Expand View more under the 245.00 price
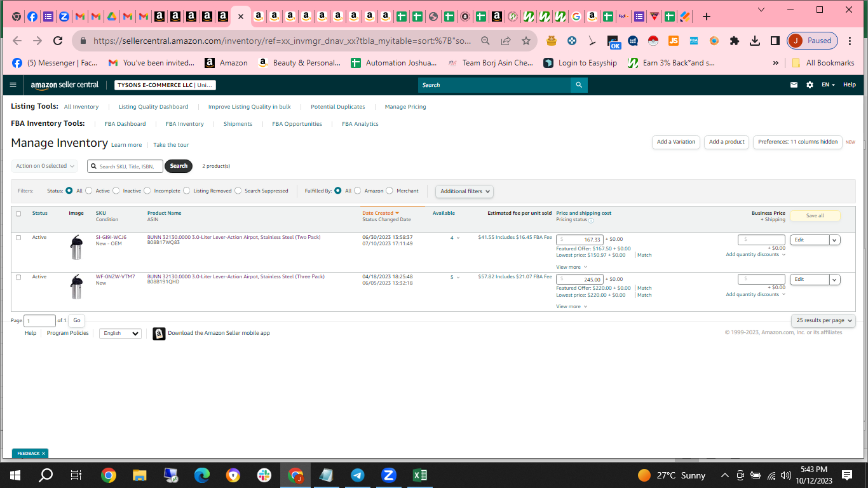 coord(571,307)
